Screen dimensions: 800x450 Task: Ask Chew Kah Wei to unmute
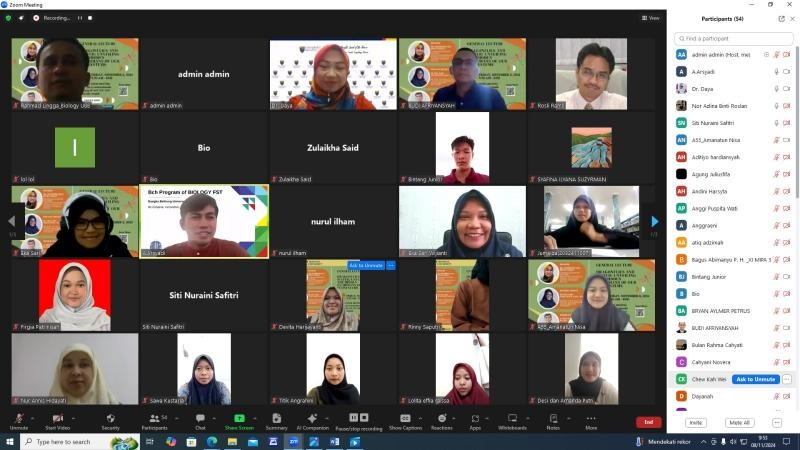click(x=756, y=379)
